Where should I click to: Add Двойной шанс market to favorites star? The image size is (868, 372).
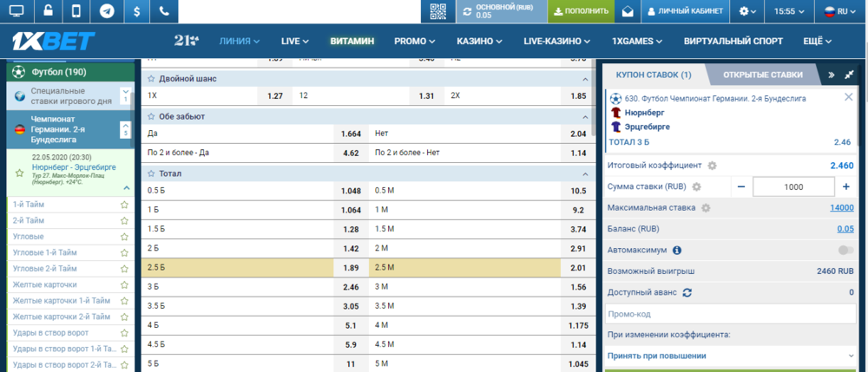pyautogui.click(x=150, y=79)
